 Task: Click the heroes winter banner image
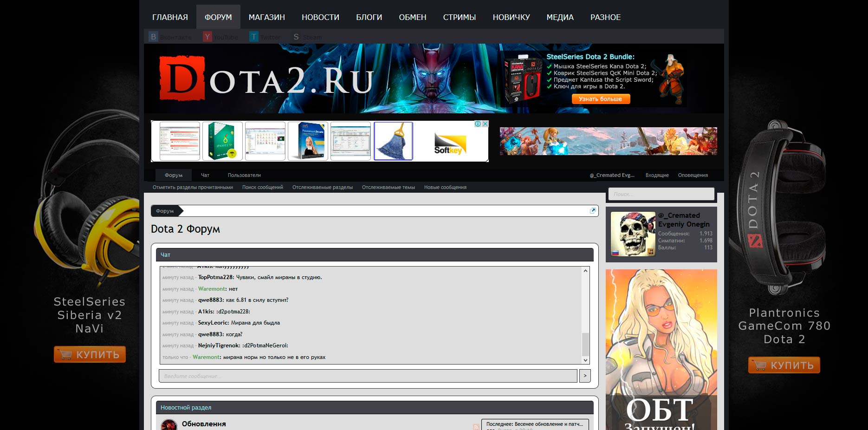pyautogui.click(x=608, y=141)
